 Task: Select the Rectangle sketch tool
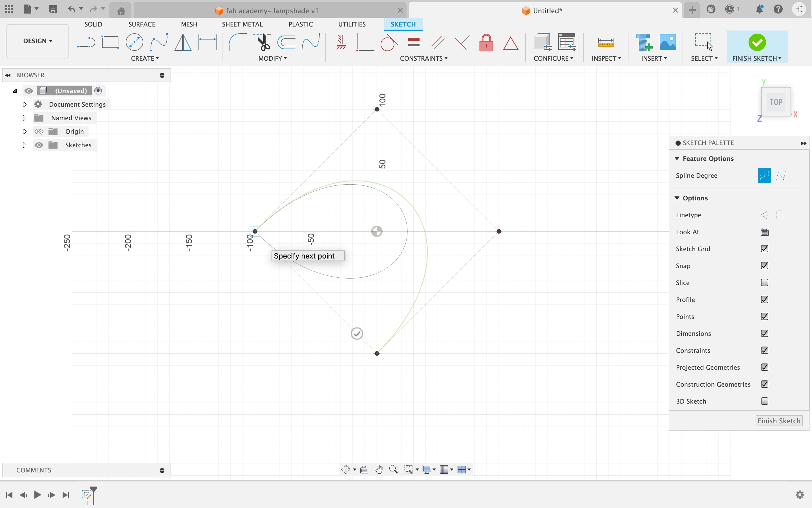[110, 42]
